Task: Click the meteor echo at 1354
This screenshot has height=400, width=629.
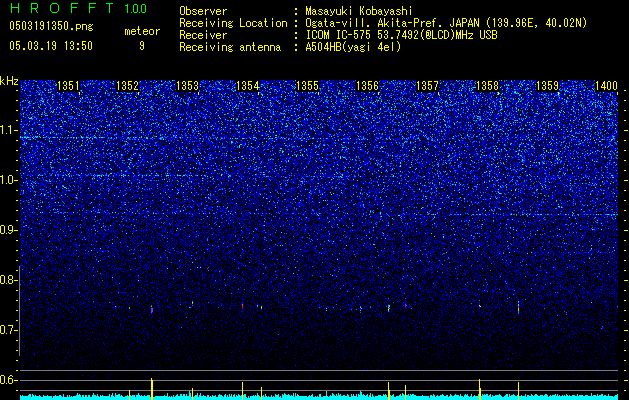Action: coord(242,305)
